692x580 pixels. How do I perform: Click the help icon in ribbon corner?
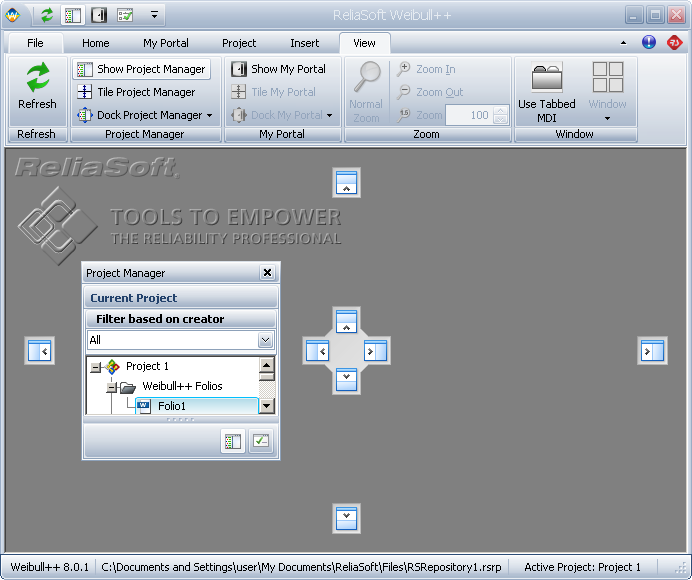pyautogui.click(x=649, y=43)
